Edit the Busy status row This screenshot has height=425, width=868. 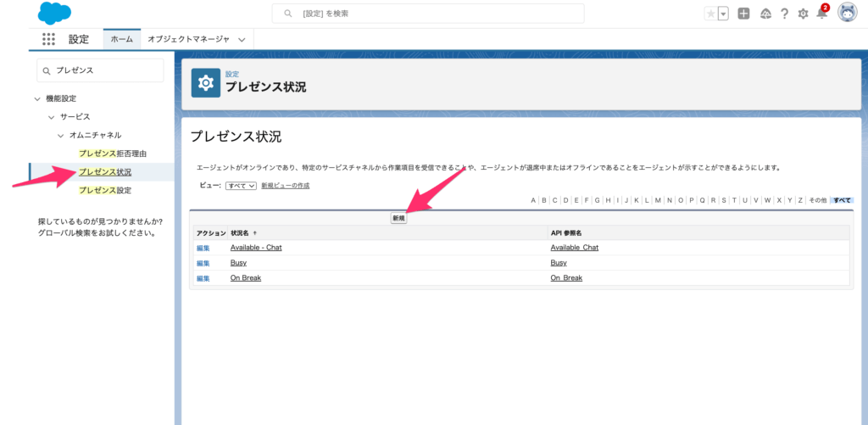pyautogui.click(x=203, y=263)
